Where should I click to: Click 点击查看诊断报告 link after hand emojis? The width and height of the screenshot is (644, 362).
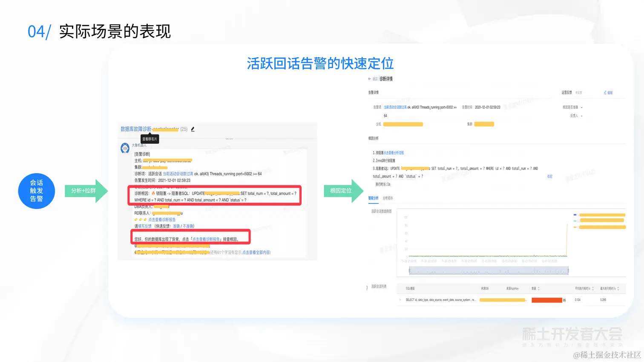click(162, 219)
